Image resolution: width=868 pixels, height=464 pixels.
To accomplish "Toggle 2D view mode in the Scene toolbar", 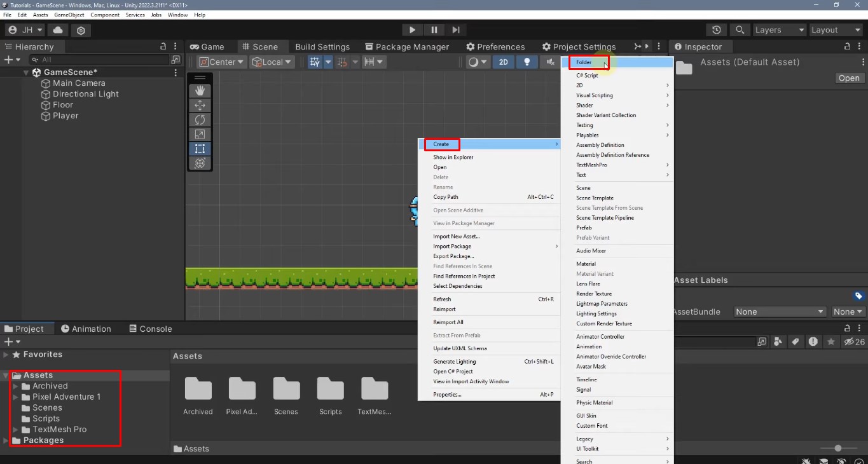I will coord(504,62).
